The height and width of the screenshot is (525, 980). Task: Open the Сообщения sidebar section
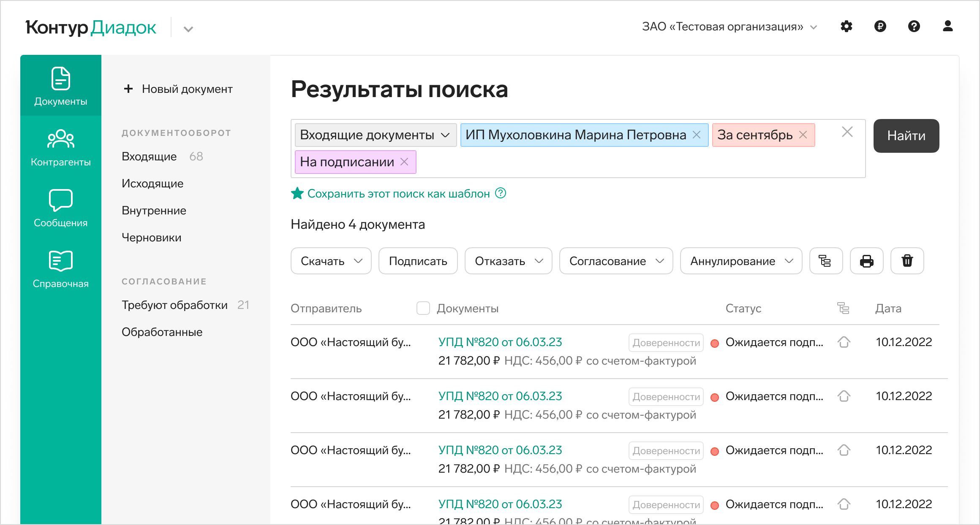61,208
